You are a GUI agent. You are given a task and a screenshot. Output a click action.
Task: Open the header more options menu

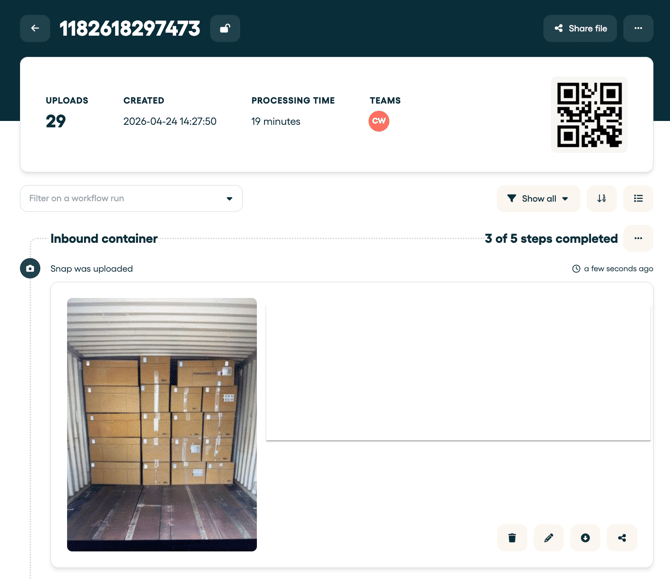638,28
